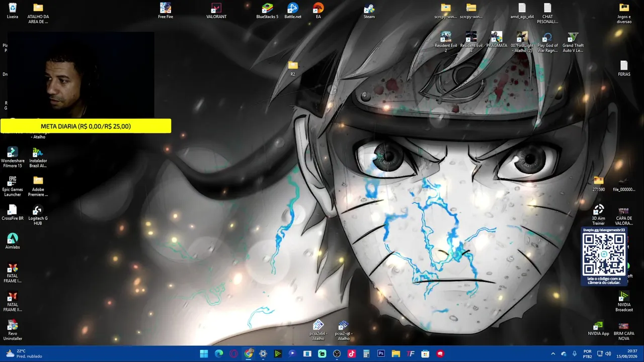Open the Jogos e diversao folder
This screenshot has width=644, height=362.
pos(624,13)
